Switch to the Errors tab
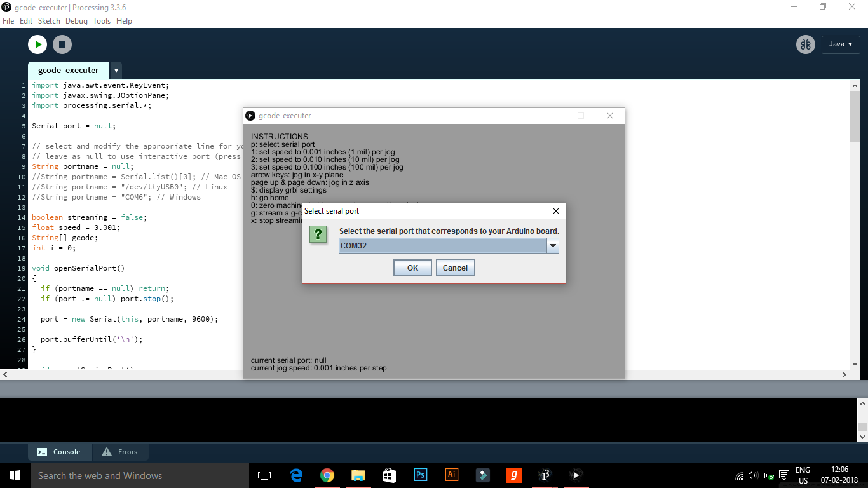The height and width of the screenshot is (488, 868). [x=120, y=452]
